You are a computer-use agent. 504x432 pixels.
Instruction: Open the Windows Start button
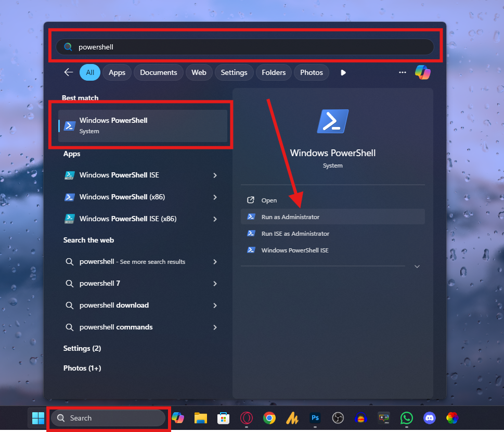(38, 418)
